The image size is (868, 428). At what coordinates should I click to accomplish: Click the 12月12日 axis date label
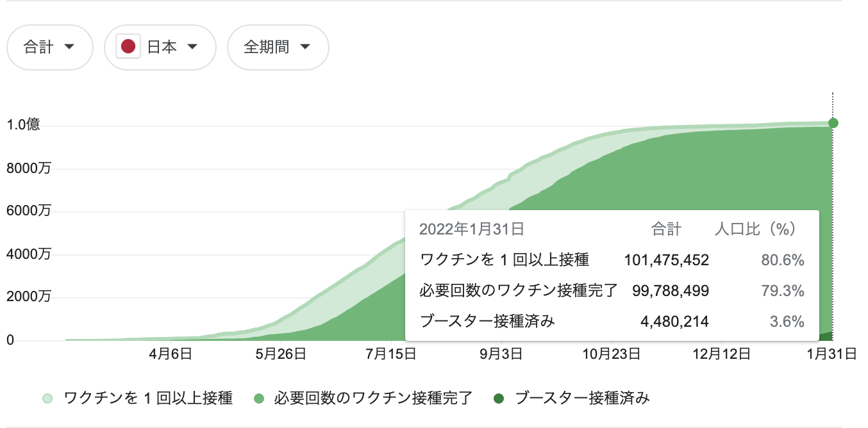coord(721,354)
